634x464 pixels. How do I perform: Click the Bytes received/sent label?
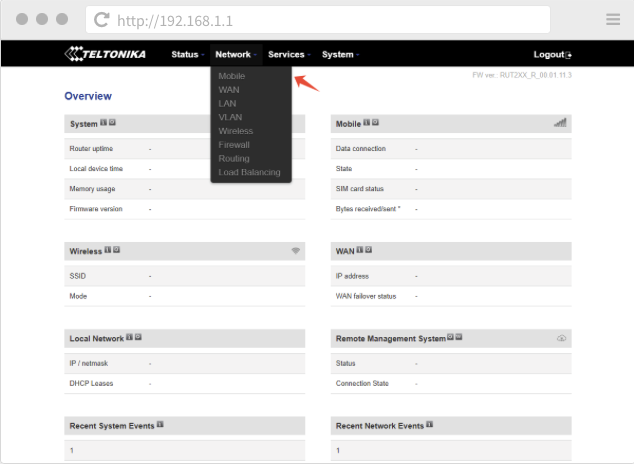point(368,209)
